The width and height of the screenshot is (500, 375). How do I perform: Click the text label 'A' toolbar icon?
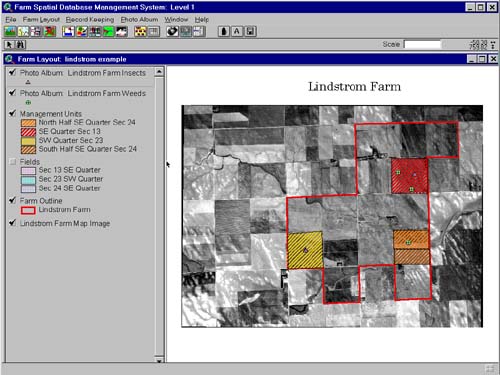point(237,32)
